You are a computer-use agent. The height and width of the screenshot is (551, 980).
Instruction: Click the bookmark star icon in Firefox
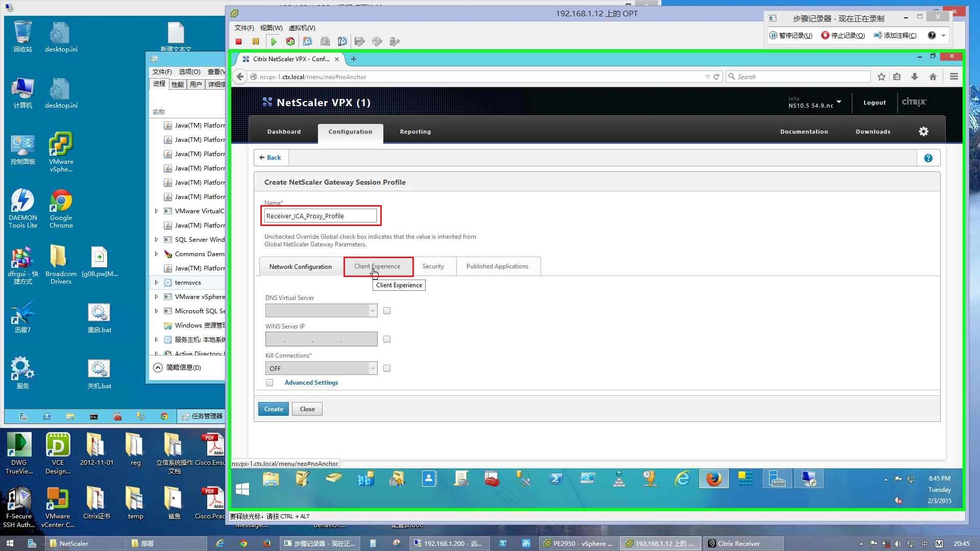[881, 77]
